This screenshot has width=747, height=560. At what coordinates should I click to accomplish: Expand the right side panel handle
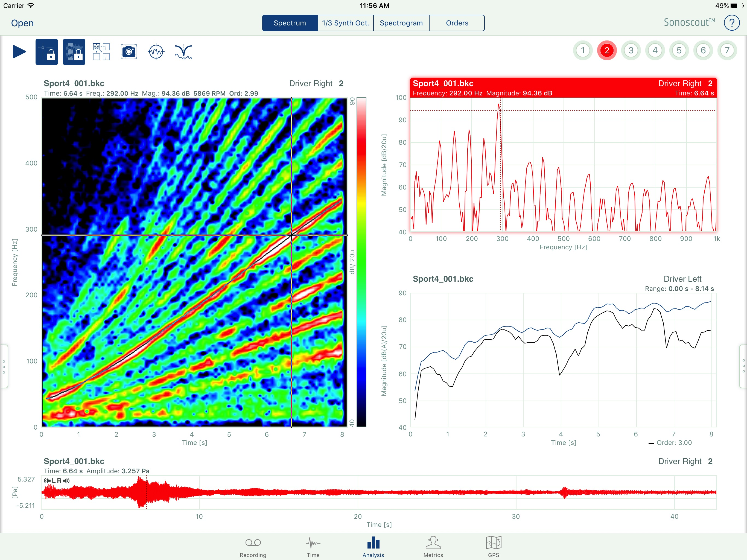click(x=743, y=366)
